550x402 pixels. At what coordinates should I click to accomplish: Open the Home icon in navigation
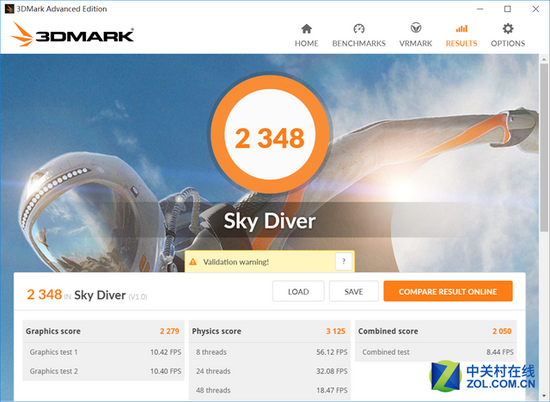pos(307,29)
